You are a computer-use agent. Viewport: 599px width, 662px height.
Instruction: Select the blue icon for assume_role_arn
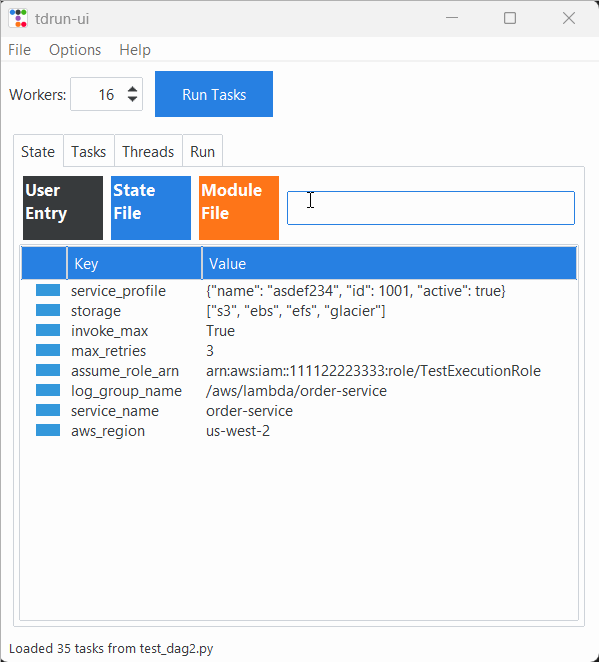pyautogui.click(x=48, y=370)
